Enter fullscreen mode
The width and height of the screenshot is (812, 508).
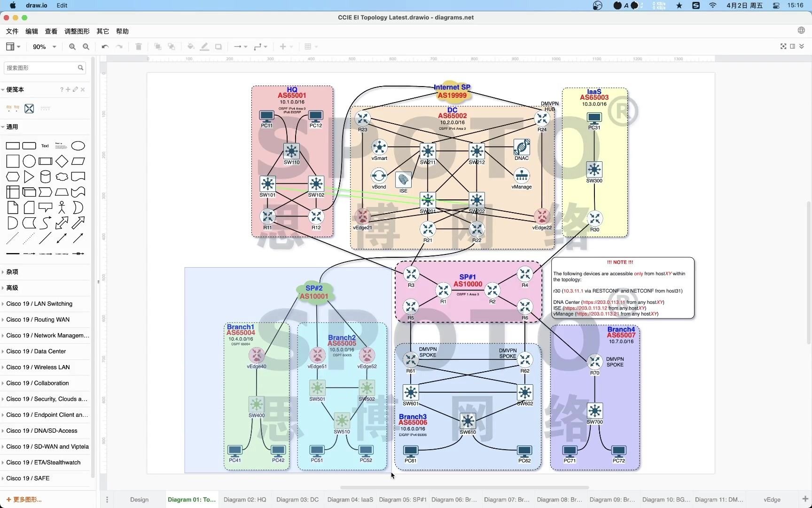(783, 46)
